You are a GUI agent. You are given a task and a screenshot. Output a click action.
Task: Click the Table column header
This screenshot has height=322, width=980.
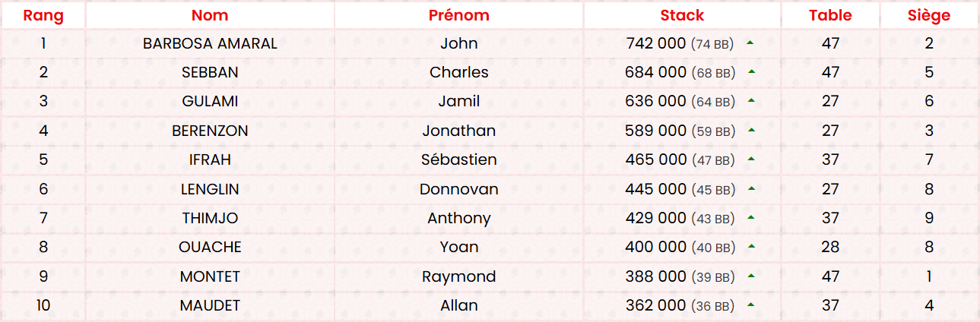(830, 15)
